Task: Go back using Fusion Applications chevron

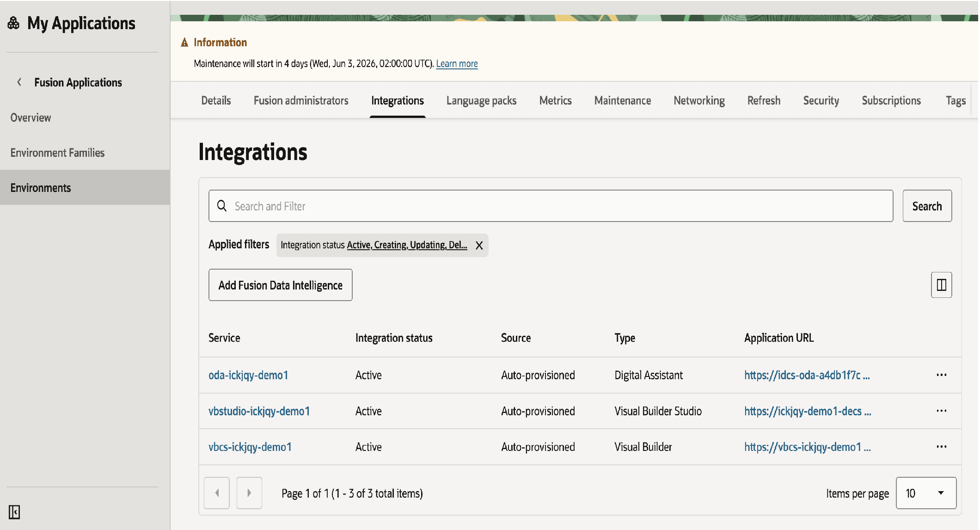Action: [19, 82]
